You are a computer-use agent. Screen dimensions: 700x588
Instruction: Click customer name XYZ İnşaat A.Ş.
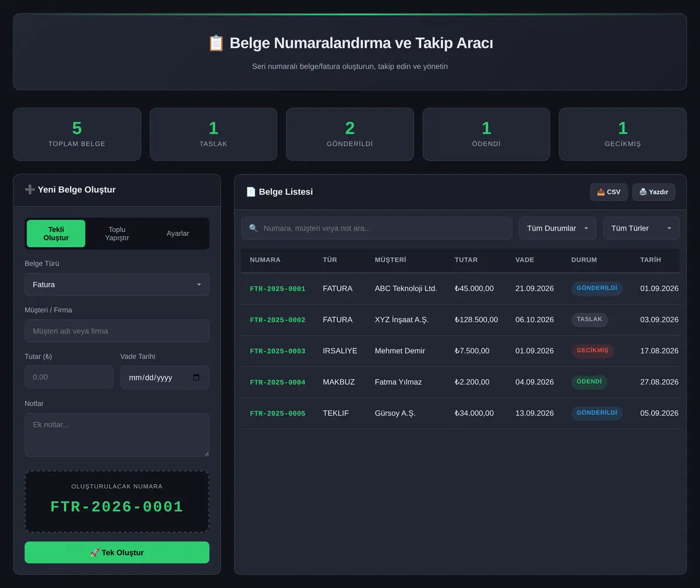coord(401,320)
